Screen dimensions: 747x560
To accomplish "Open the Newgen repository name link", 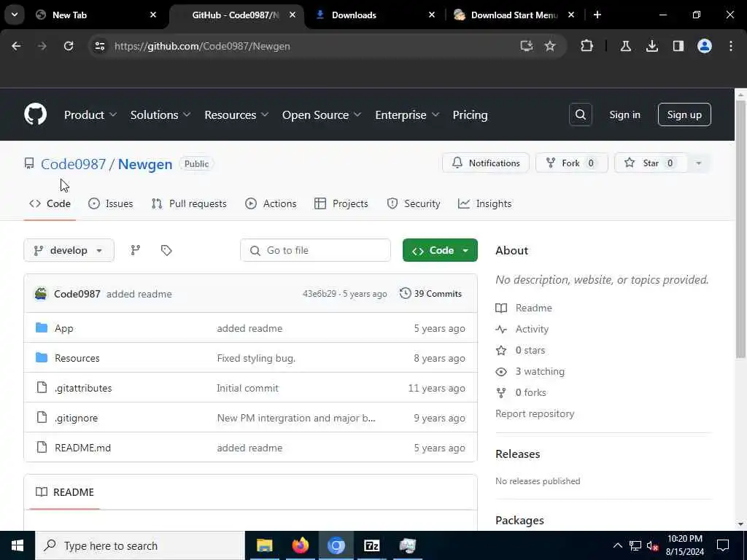I will [145, 164].
